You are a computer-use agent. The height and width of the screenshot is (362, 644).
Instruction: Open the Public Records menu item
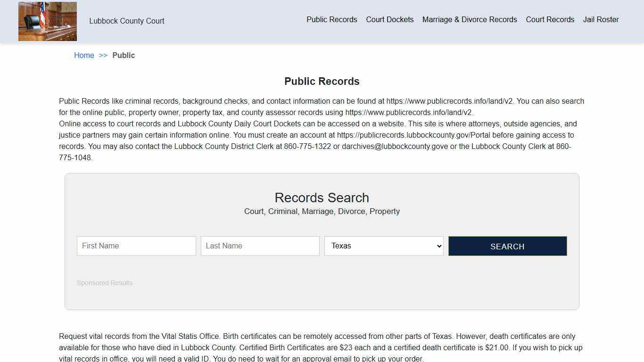point(331,19)
